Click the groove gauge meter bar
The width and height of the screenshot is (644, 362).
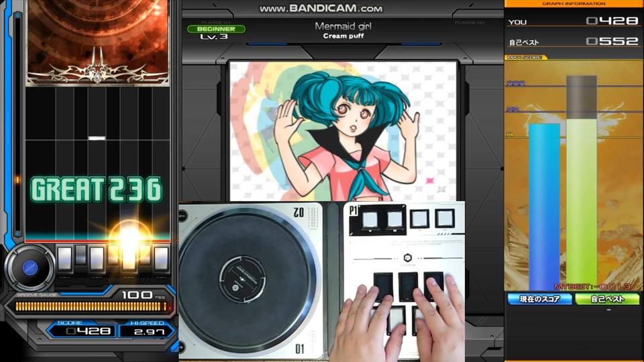[89, 306]
